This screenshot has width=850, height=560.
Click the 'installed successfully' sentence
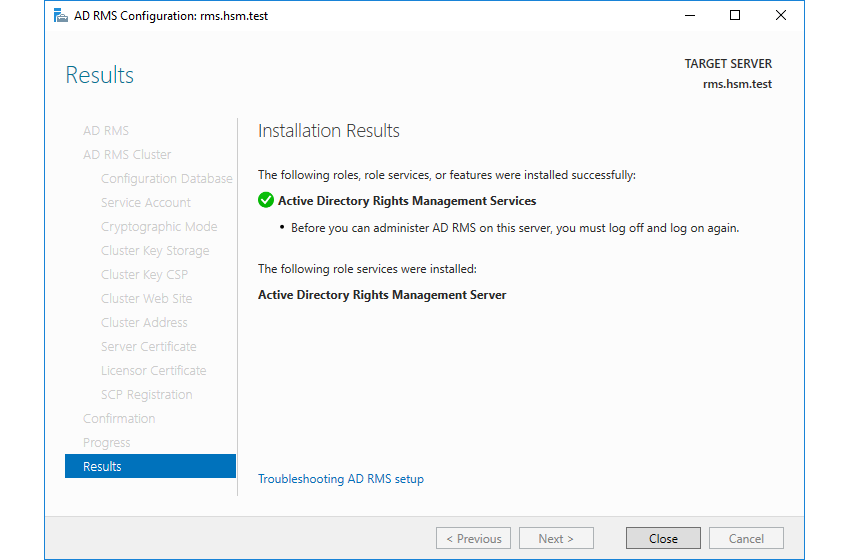[447, 175]
